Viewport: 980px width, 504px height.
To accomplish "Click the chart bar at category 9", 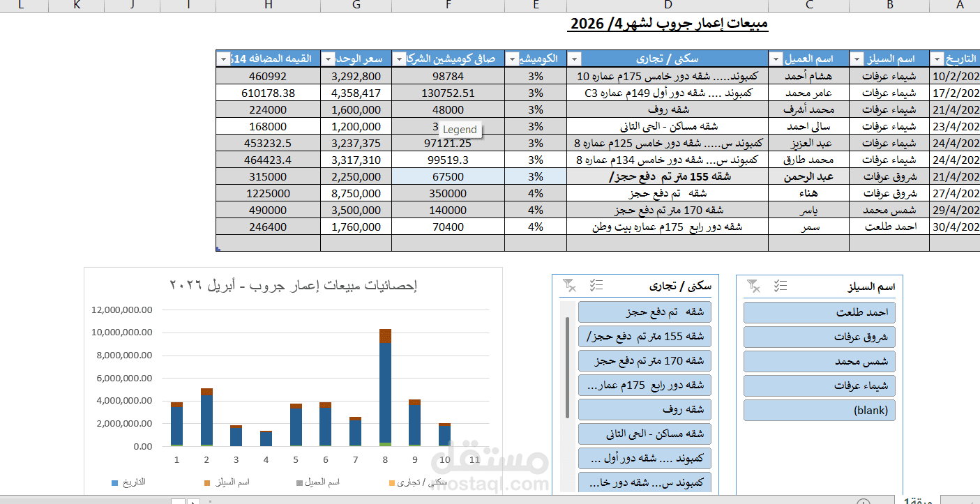I will [414, 422].
